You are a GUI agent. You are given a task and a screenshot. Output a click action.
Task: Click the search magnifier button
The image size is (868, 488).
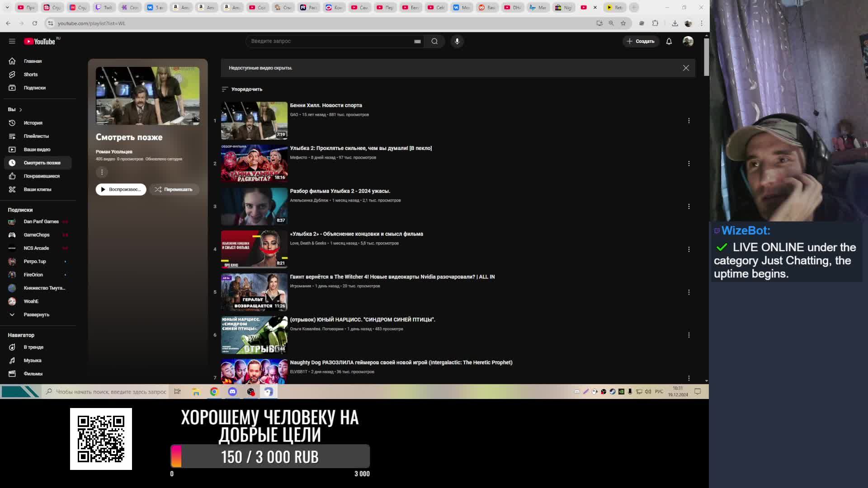point(434,41)
